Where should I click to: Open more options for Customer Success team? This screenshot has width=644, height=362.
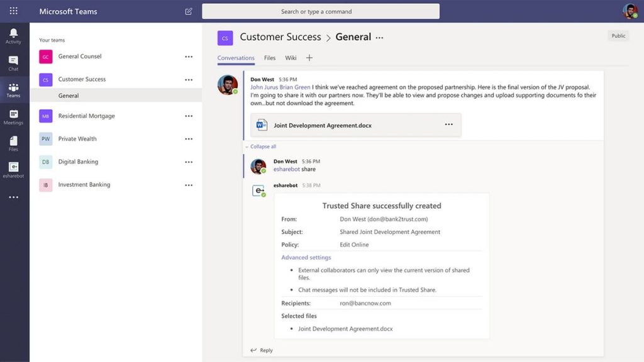coord(188,79)
